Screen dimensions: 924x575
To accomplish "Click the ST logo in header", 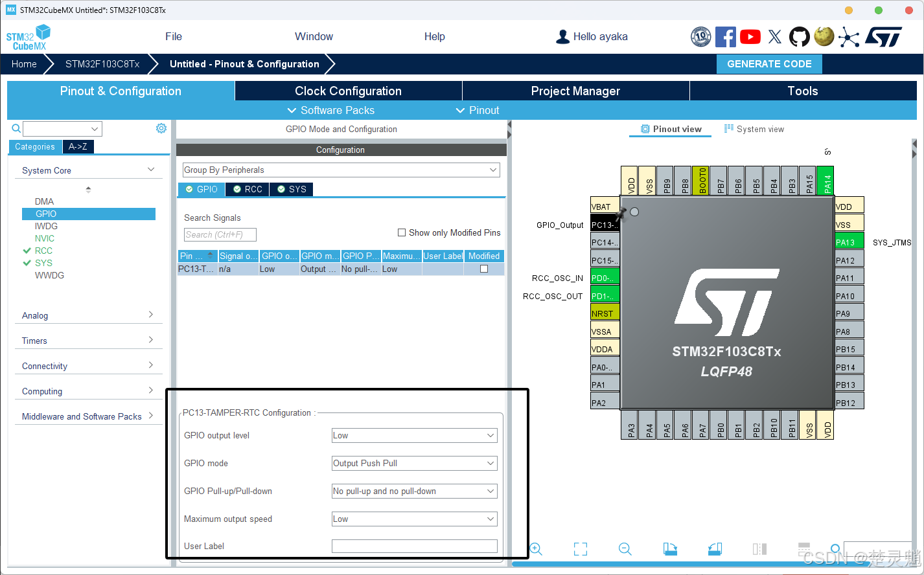I will (884, 37).
